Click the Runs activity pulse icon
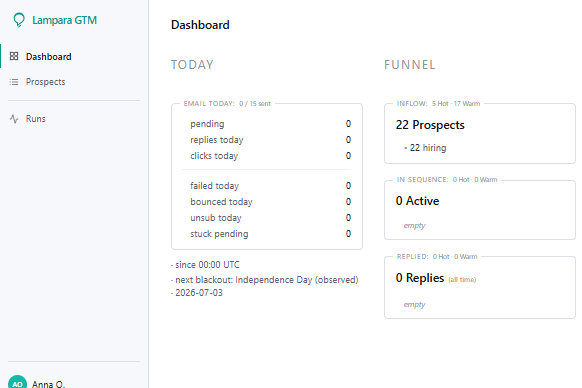Image resolution: width=582 pixels, height=388 pixels. (x=14, y=119)
